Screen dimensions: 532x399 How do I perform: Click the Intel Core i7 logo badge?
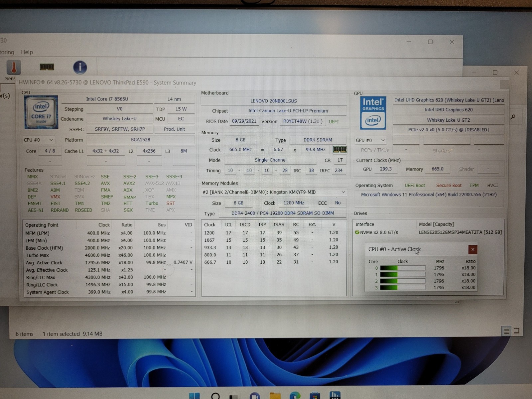point(41,112)
